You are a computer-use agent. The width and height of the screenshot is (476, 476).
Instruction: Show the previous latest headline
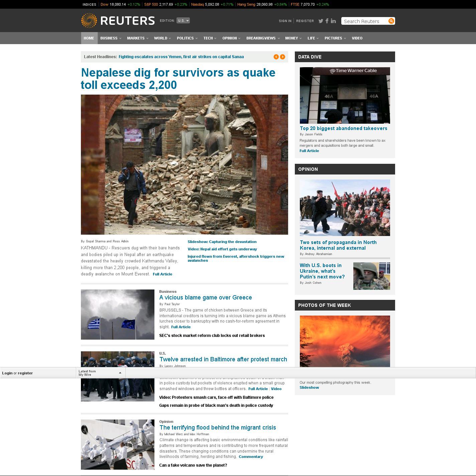(x=276, y=57)
